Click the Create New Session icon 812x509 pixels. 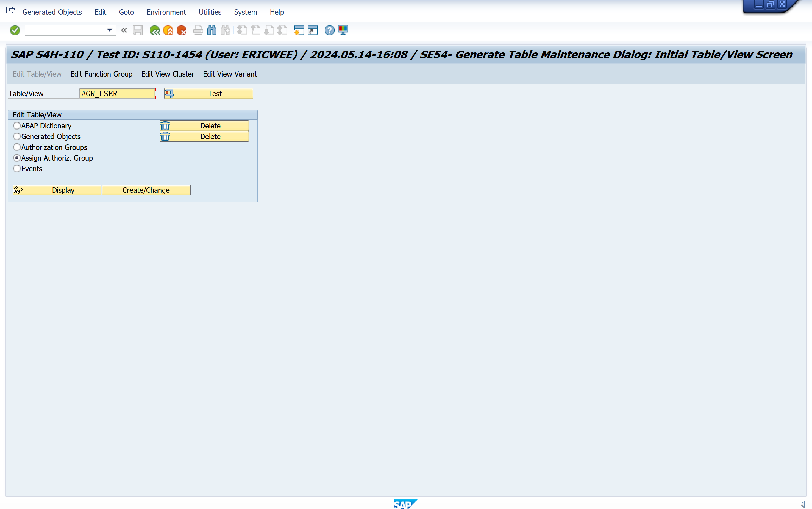(299, 30)
